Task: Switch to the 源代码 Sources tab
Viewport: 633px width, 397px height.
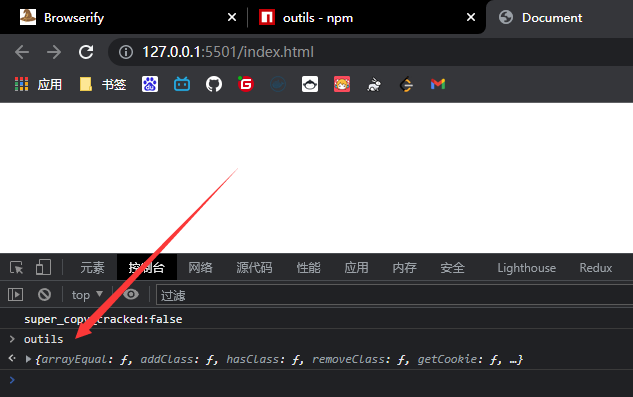Action: (x=254, y=267)
